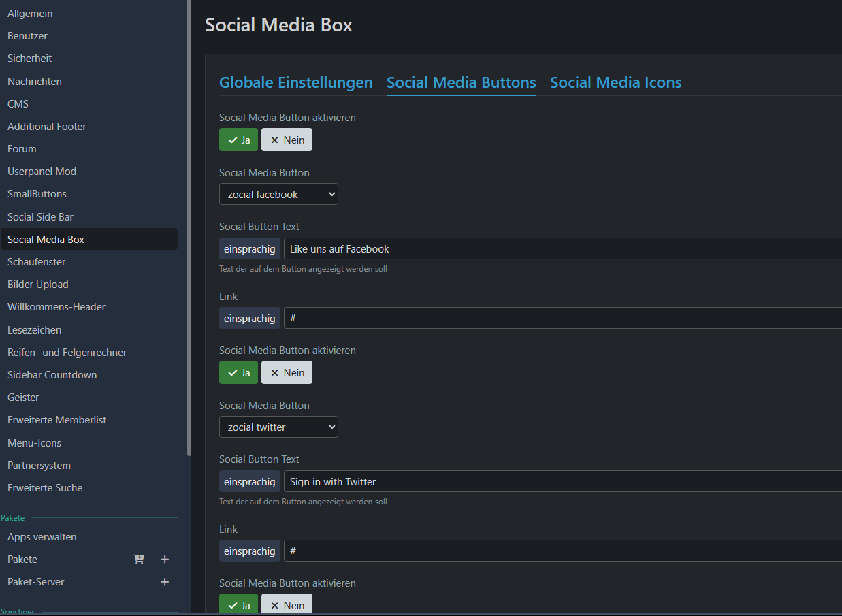Select the Social Media Buttons tab
Screen dimensions: 842x616
(461, 83)
